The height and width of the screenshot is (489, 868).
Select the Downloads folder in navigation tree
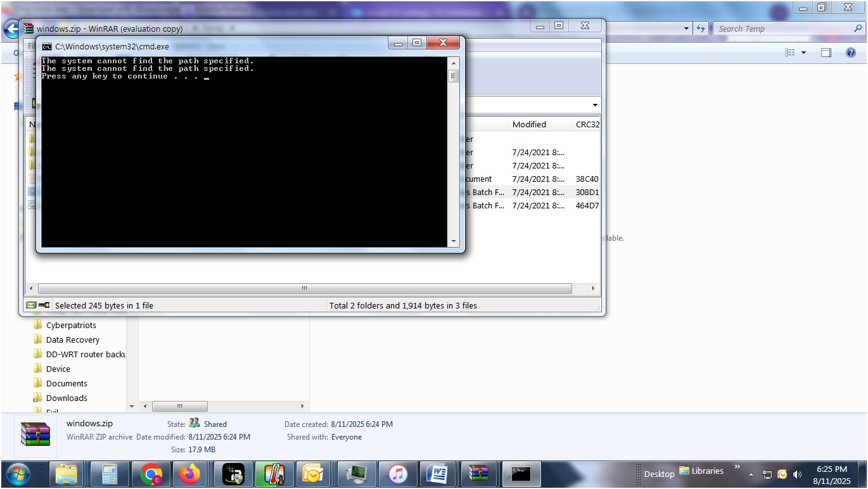click(x=67, y=398)
